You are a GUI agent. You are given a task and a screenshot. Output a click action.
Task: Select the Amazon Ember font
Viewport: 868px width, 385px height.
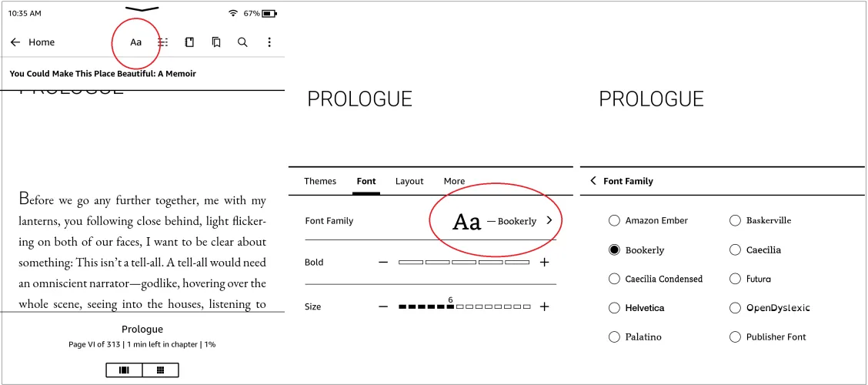click(x=614, y=221)
